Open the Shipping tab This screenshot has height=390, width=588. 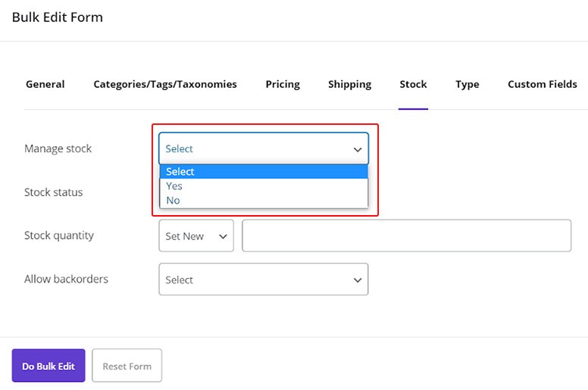(x=349, y=84)
